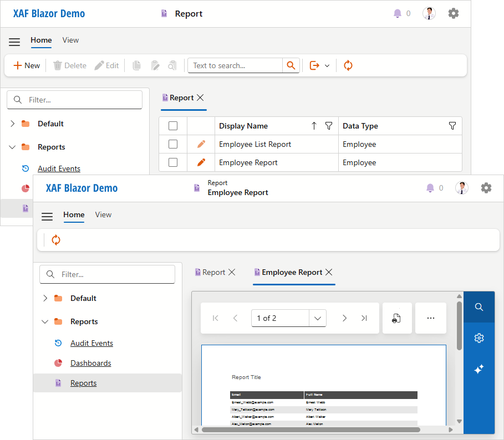Close the Report tab in the back window

pyautogui.click(x=200, y=98)
